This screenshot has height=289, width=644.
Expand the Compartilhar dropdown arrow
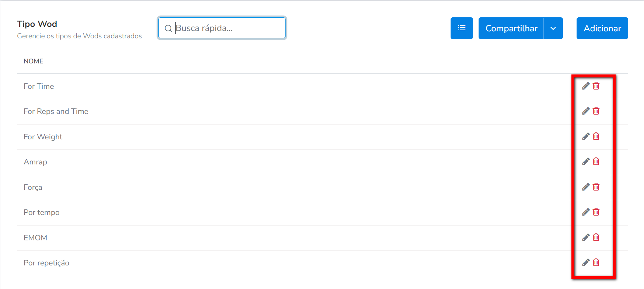click(x=553, y=28)
